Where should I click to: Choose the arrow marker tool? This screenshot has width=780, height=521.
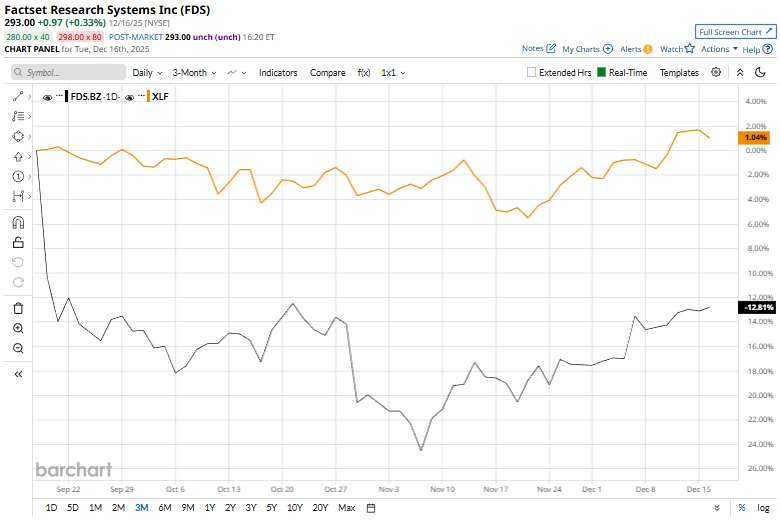18,157
